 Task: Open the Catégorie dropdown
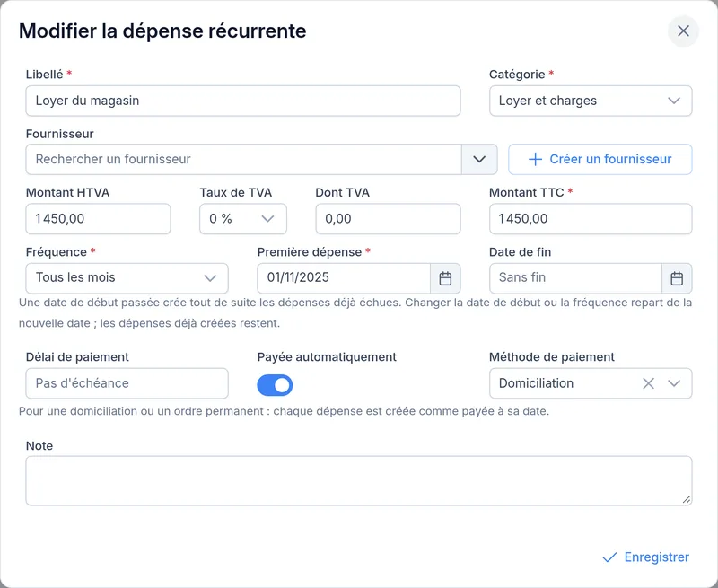tap(591, 101)
